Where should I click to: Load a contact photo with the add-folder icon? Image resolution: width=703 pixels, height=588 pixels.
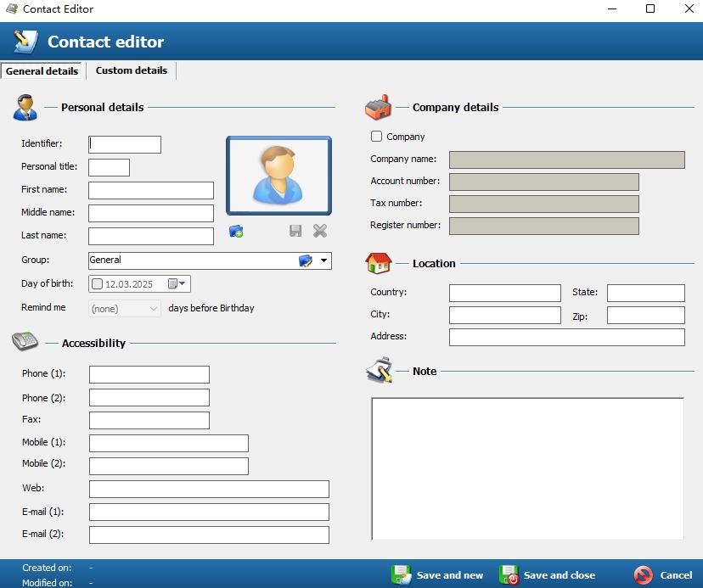point(236,230)
